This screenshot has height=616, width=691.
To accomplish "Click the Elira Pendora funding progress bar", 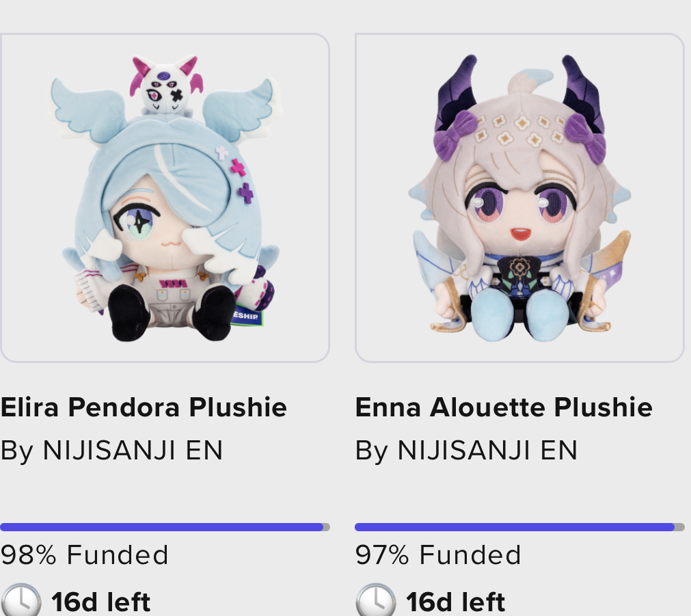I will 165,527.
